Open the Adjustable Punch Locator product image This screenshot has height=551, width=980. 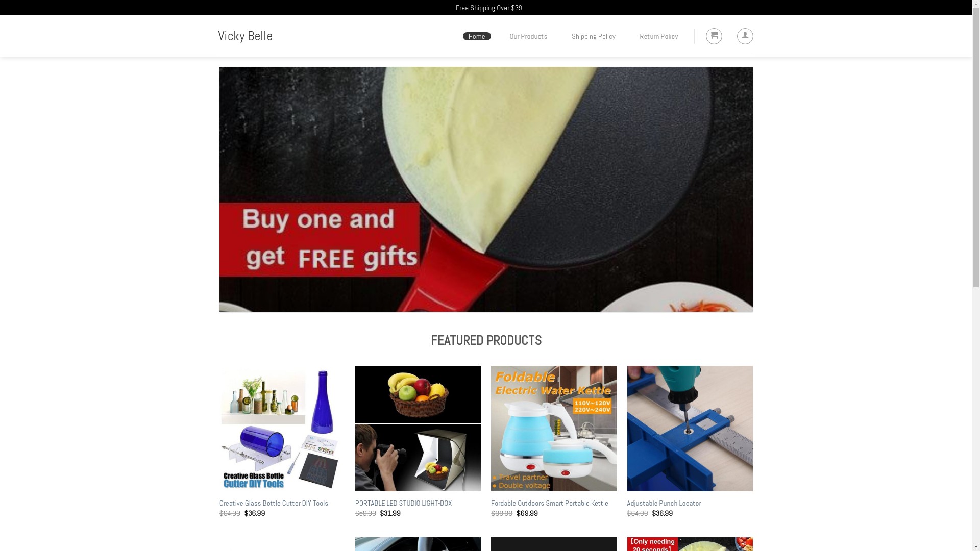point(690,429)
